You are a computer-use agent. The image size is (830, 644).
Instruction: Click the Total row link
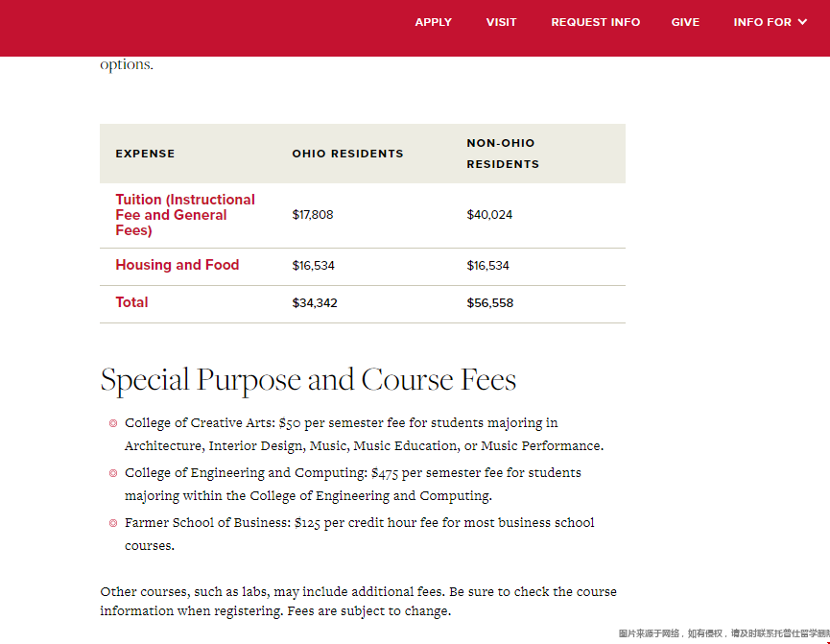131,302
